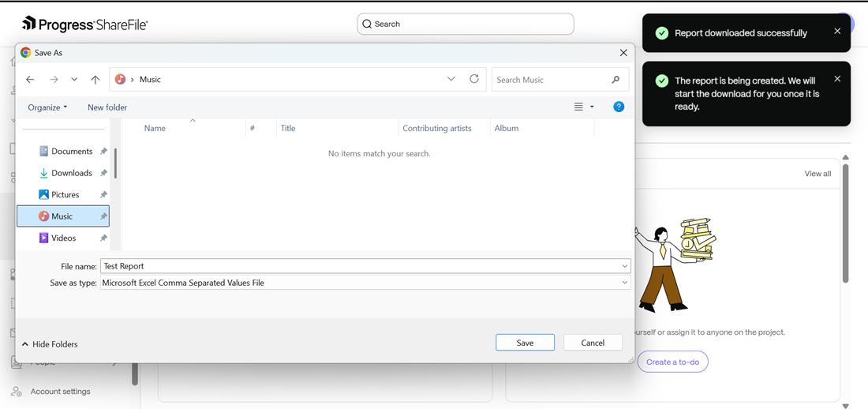Refresh the Music folder view
Screen dimensions: 868x409
(474, 79)
